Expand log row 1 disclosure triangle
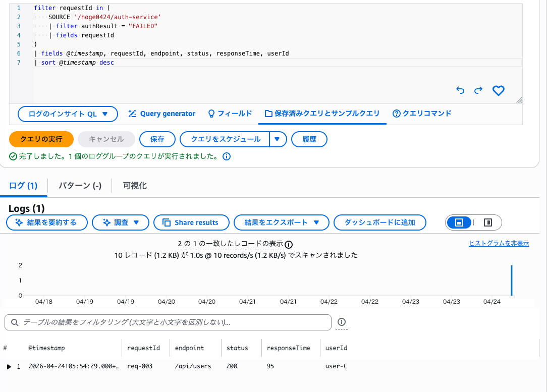 coord(9,366)
